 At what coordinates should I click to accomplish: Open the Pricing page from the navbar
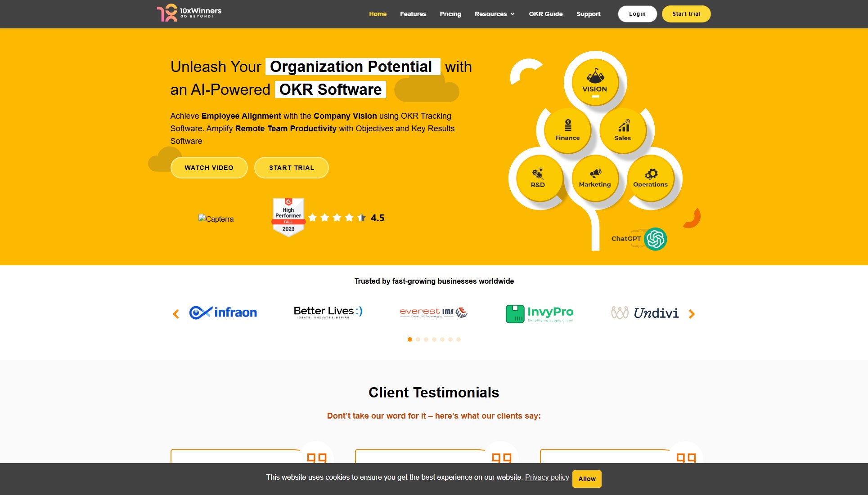pos(450,14)
